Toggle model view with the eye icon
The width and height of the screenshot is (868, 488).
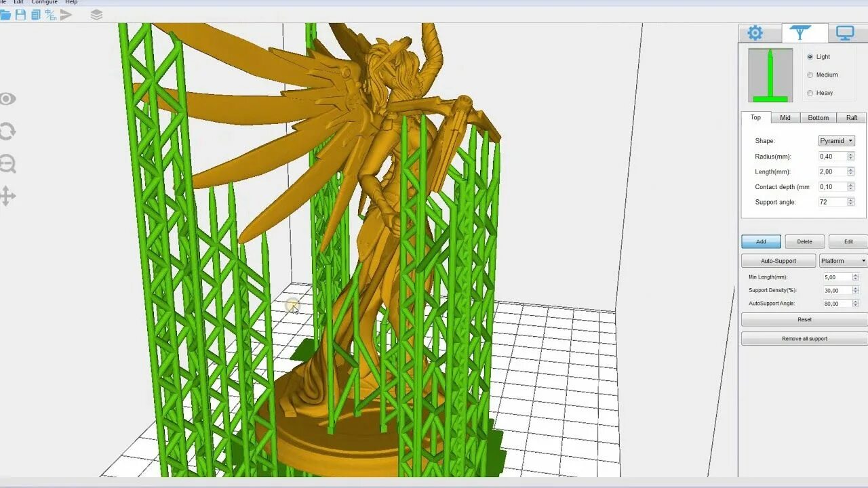[7, 99]
